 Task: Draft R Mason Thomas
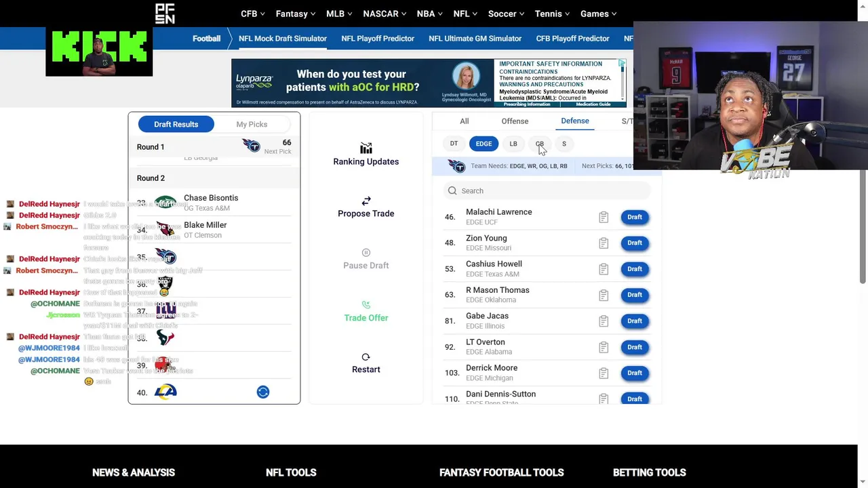click(635, 295)
